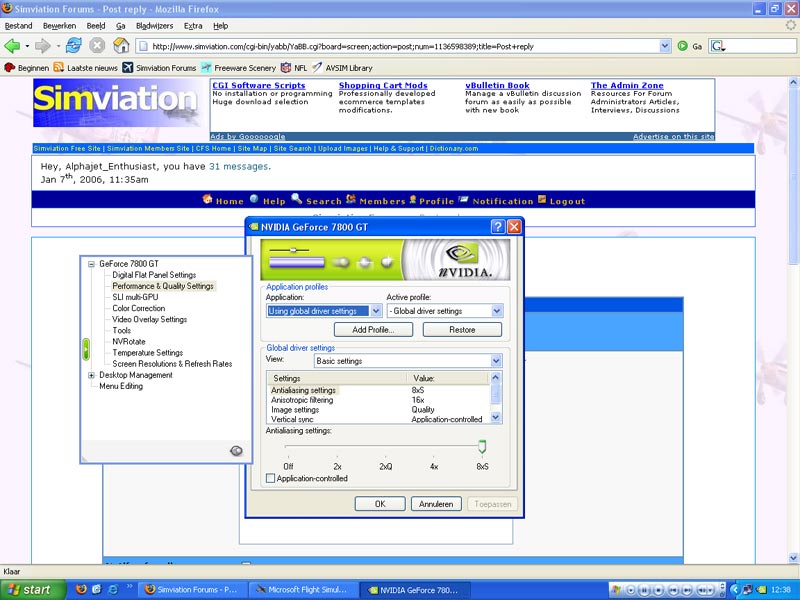This screenshot has width=800, height=600.
Task: Open the Application profile dropdown
Action: 324,311
